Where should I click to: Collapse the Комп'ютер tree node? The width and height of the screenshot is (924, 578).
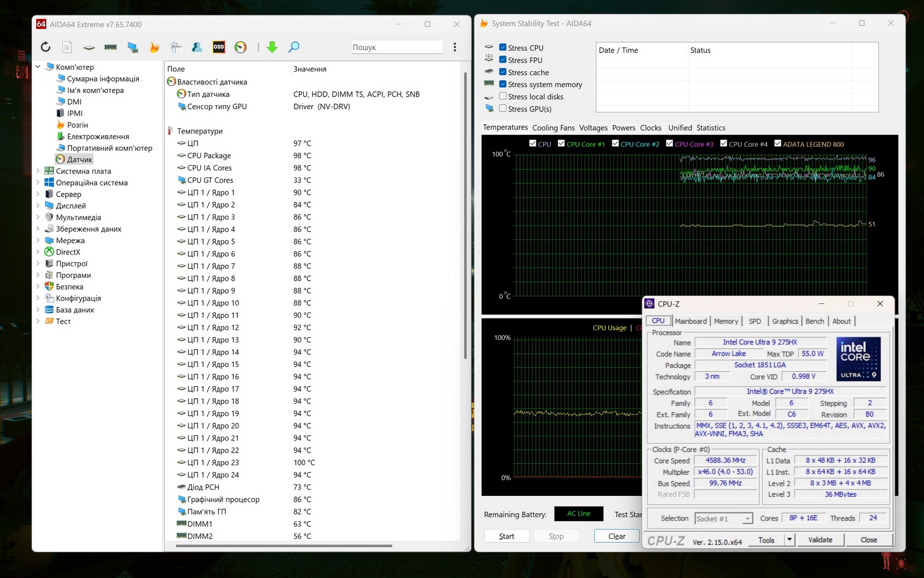click(38, 67)
